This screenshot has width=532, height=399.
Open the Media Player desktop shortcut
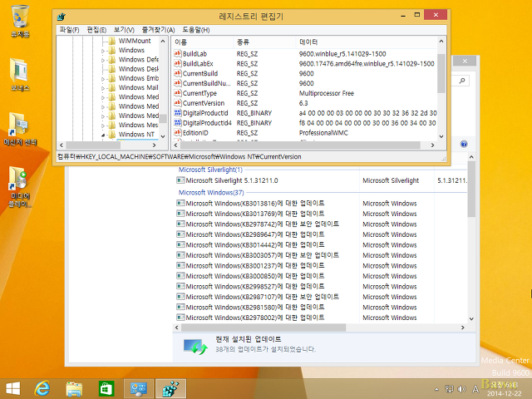pos(20,186)
